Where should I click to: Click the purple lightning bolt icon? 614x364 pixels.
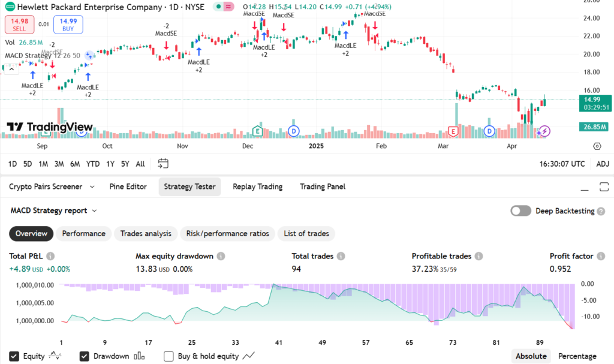(544, 131)
